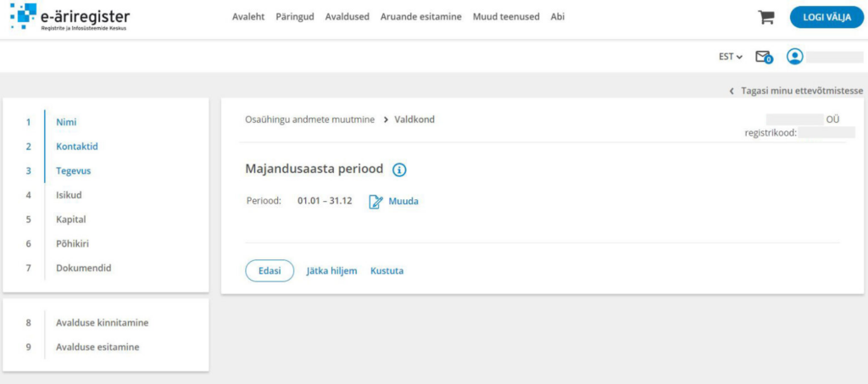The width and height of the screenshot is (868, 384).
Task: Open the Avaldused menu
Action: point(347,17)
